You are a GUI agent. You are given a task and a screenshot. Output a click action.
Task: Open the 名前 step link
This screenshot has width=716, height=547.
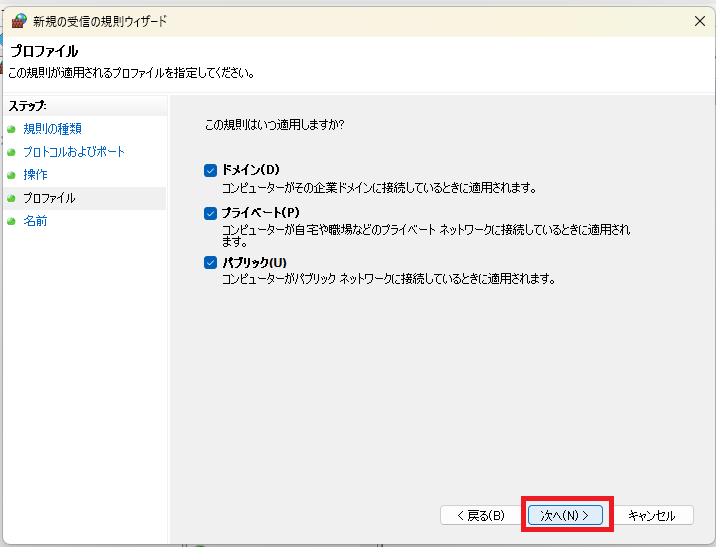pos(35,221)
